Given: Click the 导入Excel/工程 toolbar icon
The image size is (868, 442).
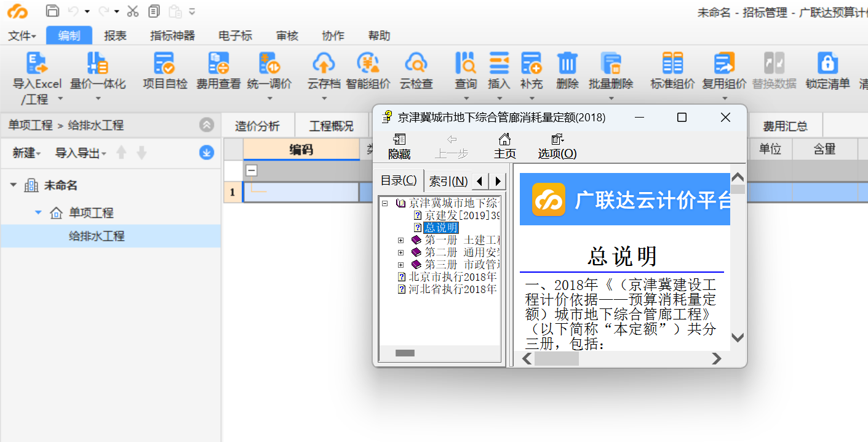Looking at the screenshot, I should tap(37, 63).
